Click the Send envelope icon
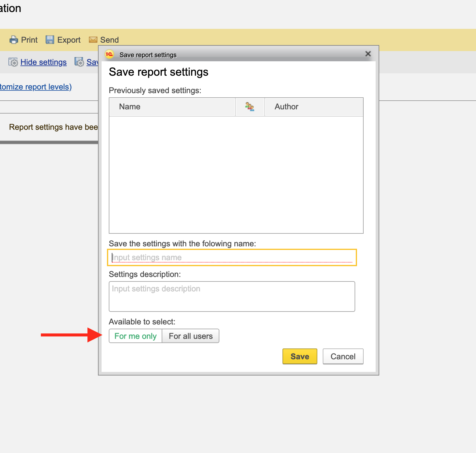This screenshot has width=476, height=453. pyautogui.click(x=93, y=40)
